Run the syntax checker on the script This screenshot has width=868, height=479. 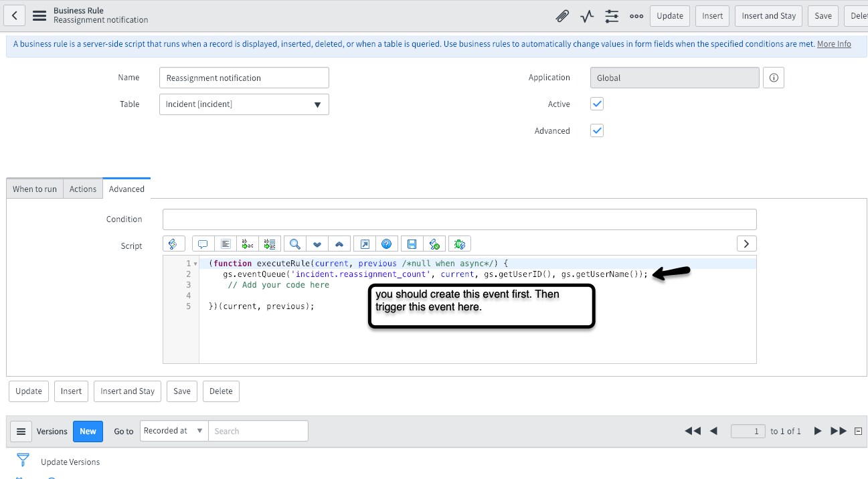[x=434, y=244]
